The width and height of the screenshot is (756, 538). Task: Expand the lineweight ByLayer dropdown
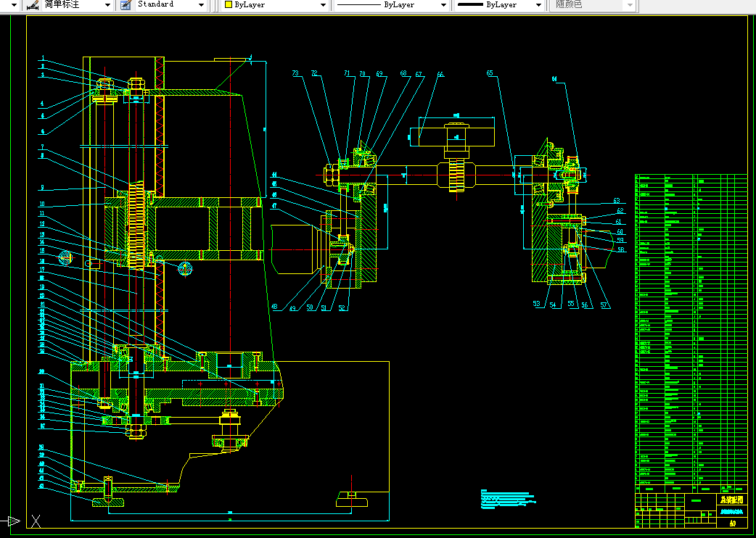click(539, 5)
